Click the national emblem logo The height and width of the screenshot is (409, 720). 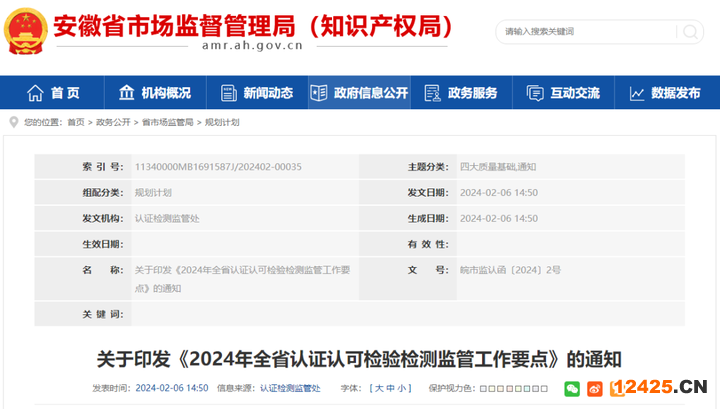point(26,32)
